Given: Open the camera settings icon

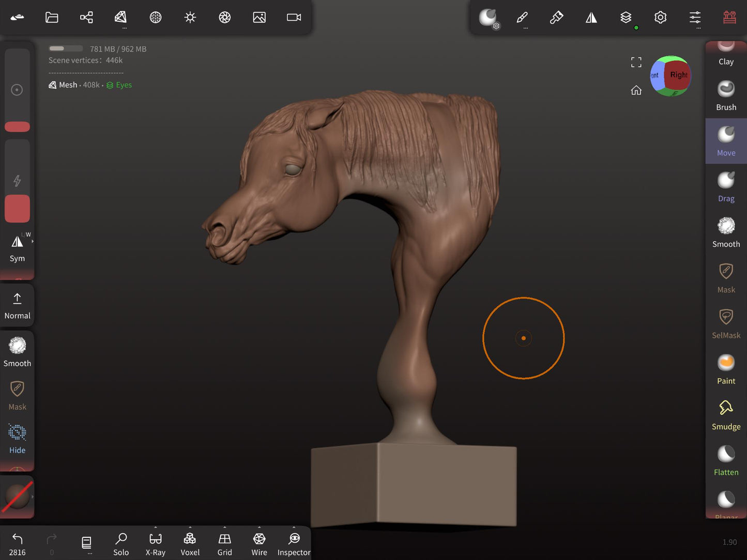Looking at the screenshot, I should [x=294, y=18].
